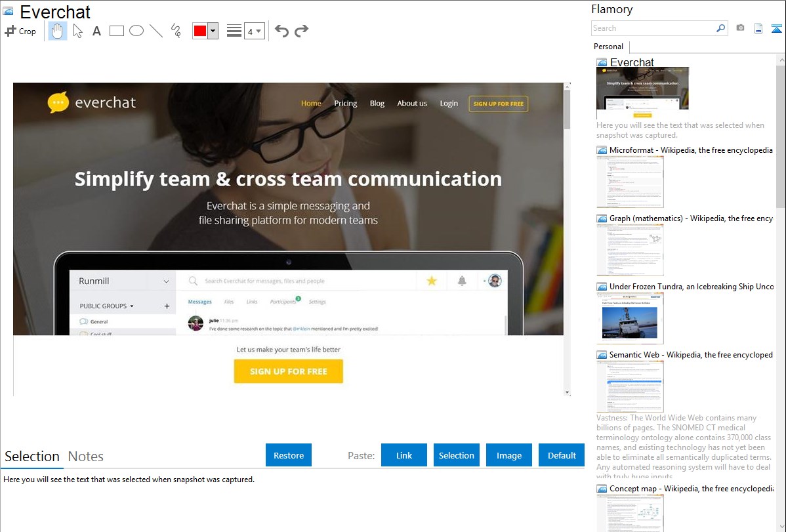Viewport: 786px width, 532px height.
Task: Switch to the Notes tab
Action: tap(86, 457)
